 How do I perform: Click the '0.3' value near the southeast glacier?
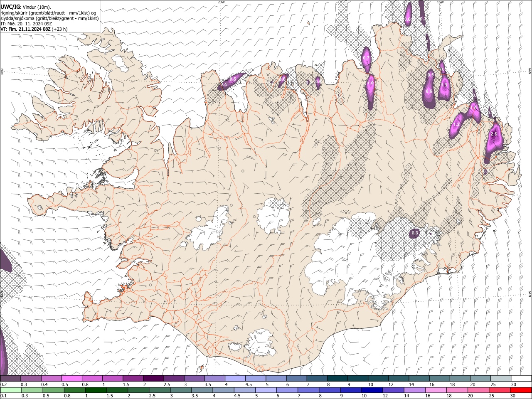click(415, 233)
